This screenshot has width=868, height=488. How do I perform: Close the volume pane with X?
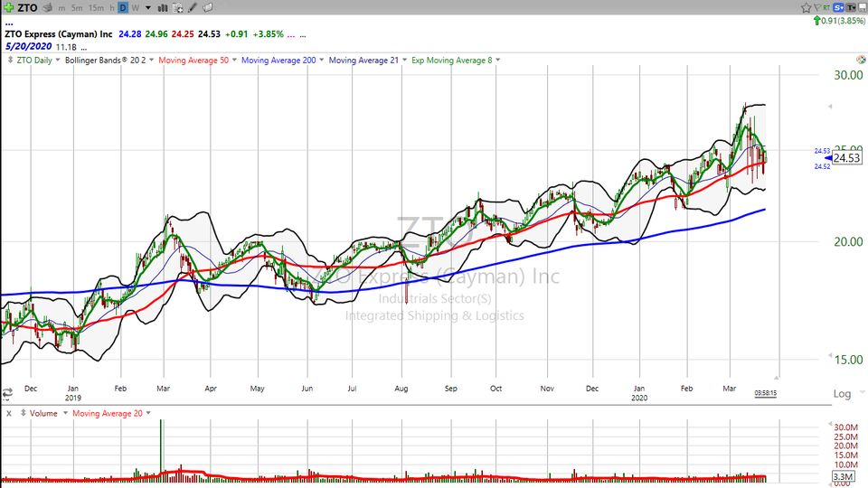pos(8,413)
